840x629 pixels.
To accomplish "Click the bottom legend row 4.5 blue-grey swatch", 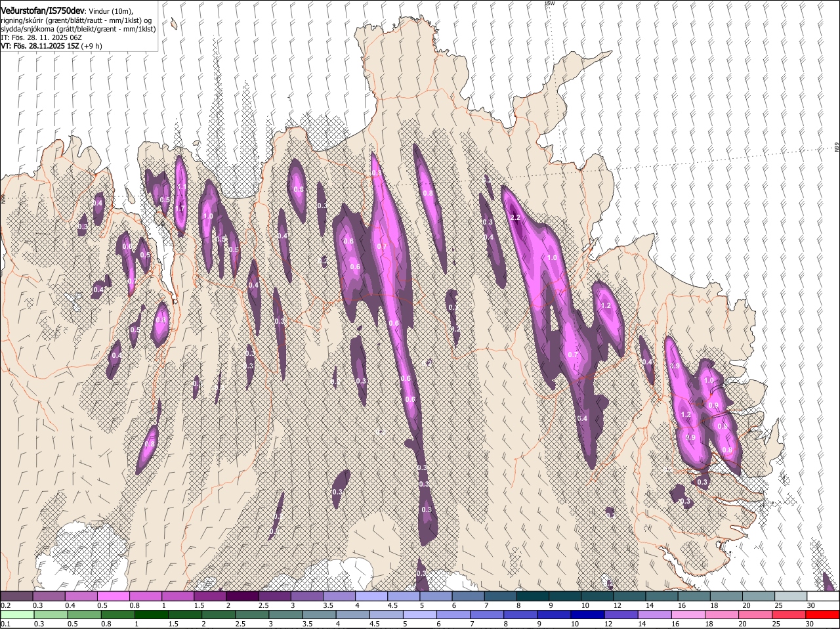I will click(x=386, y=615).
